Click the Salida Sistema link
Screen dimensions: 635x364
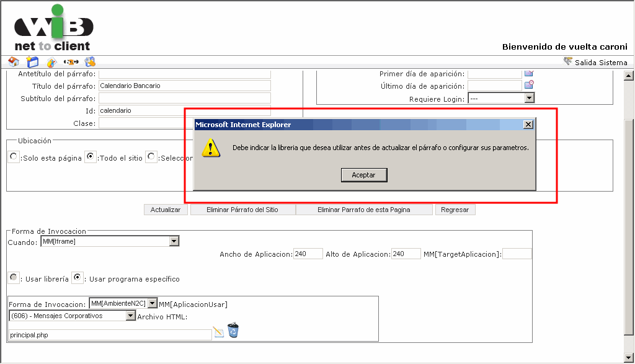[x=601, y=63]
